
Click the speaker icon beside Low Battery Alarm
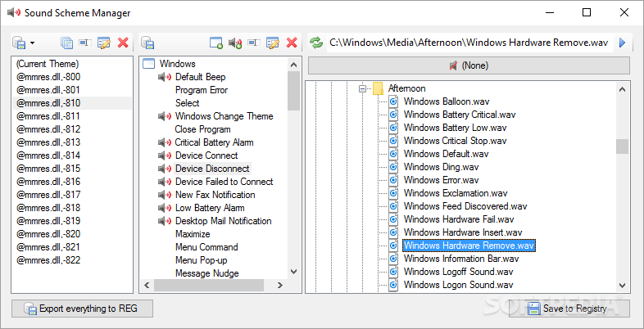pyautogui.click(x=165, y=208)
